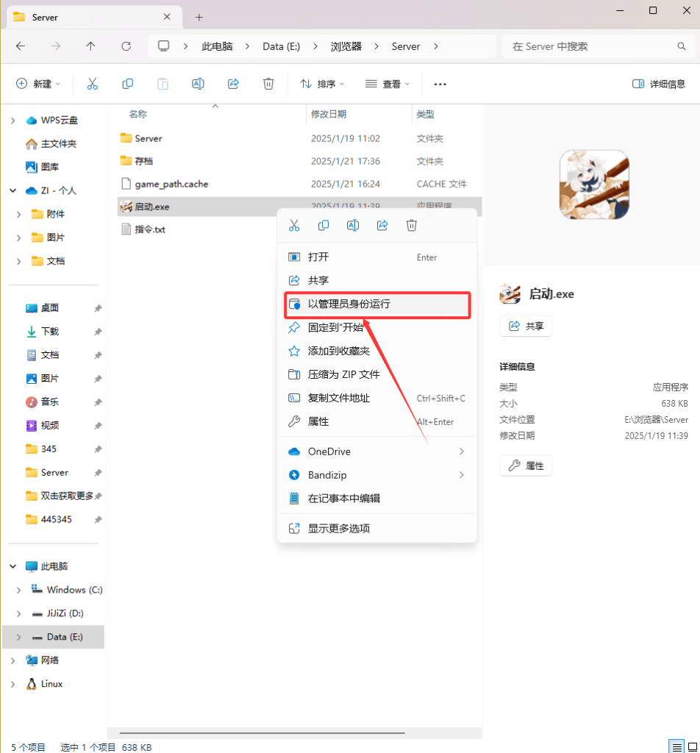Expand the Bandizip submenu arrow
This screenshot has height=753, width=700.
pyautogui.click(x=462, y=475)
